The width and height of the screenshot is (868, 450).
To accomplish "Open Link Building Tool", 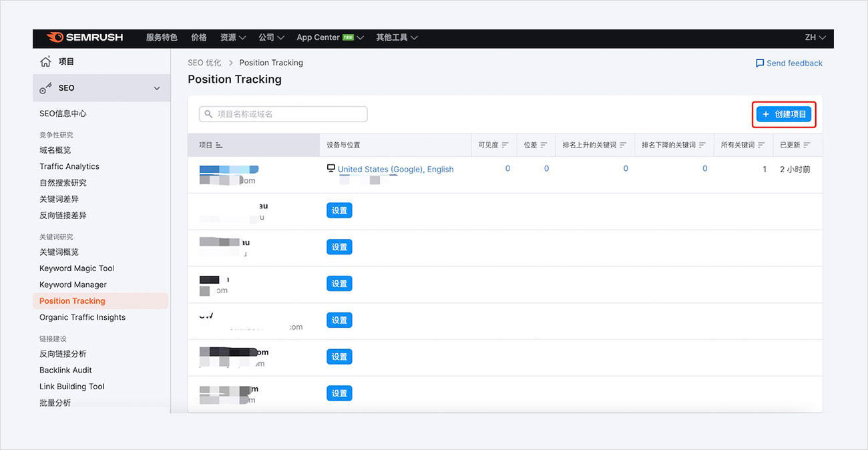I will pyautogui.click(x=72, y=387).
